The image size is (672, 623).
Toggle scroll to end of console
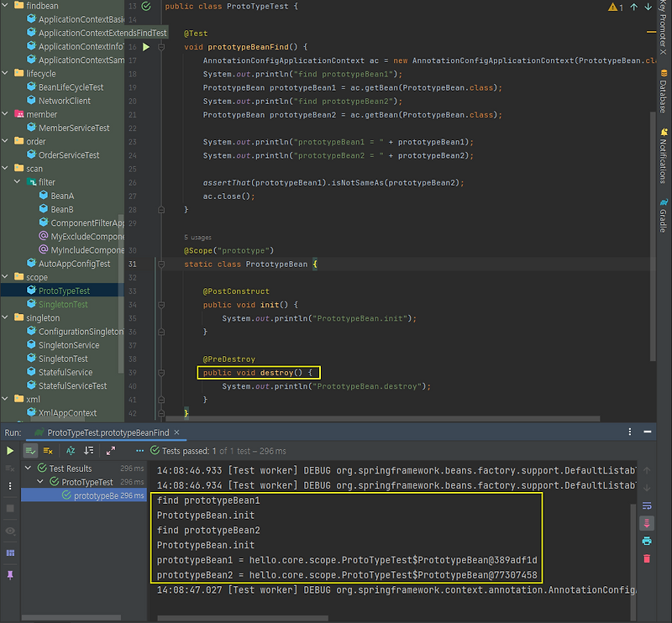pyautogui.click(x=646, y=522)
